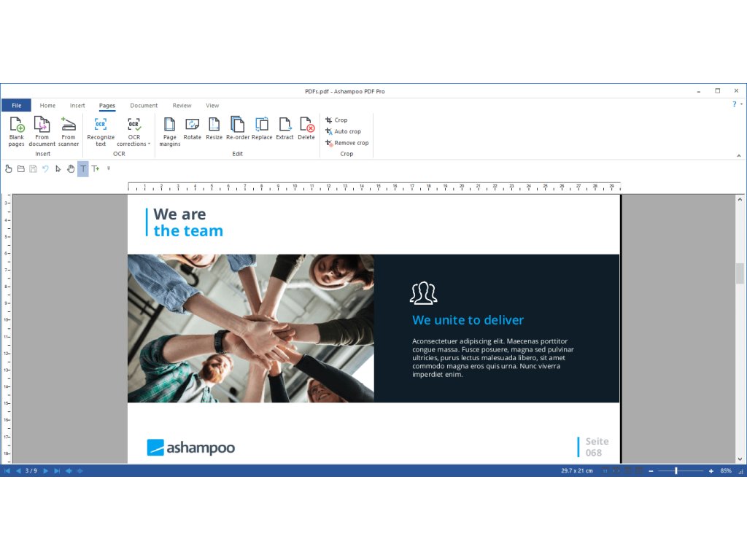Click the team hands photo in document
The image size is (747, 560).
pos(251,328)
